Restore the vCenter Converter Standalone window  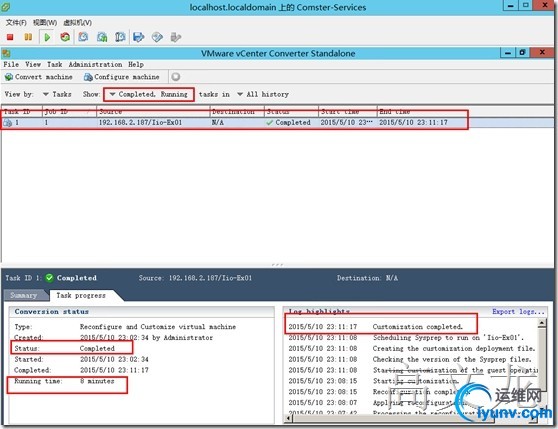(522, 53)
